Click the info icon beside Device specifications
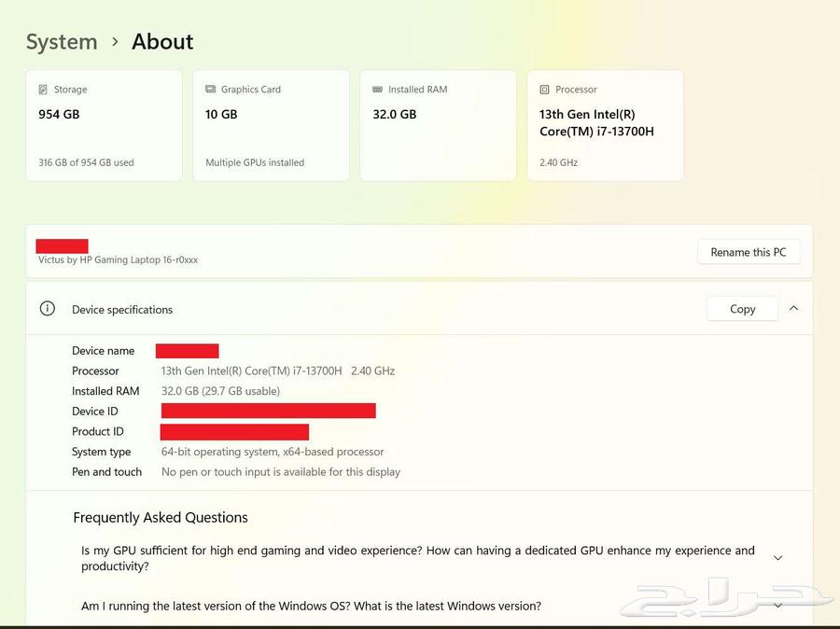This screenshot has height=629, width=840. click(48, 309)
